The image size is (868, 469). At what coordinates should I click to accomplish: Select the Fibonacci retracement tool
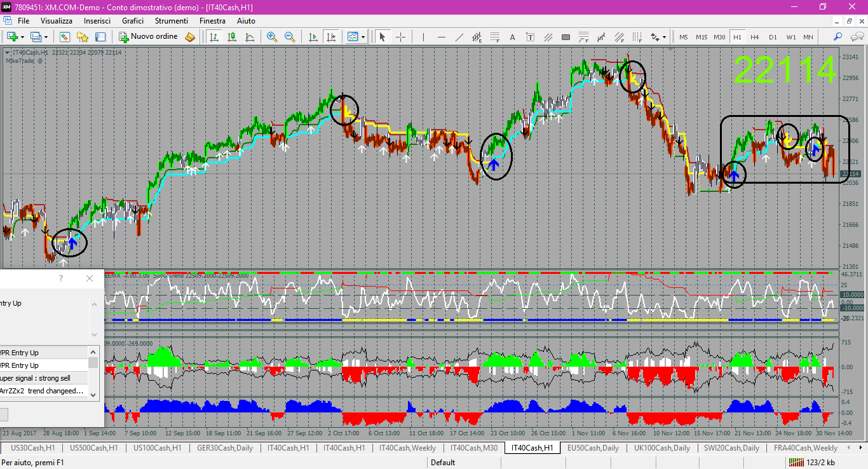(494, 37)
